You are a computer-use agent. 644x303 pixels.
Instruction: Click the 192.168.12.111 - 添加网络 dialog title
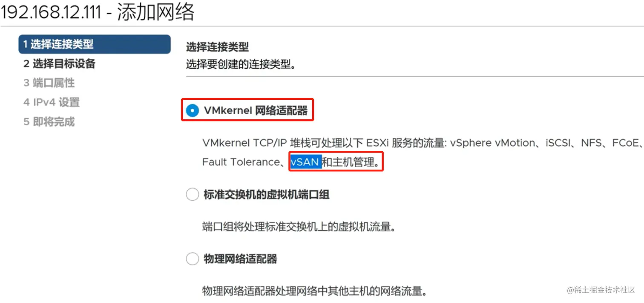(x=98, y=12)
